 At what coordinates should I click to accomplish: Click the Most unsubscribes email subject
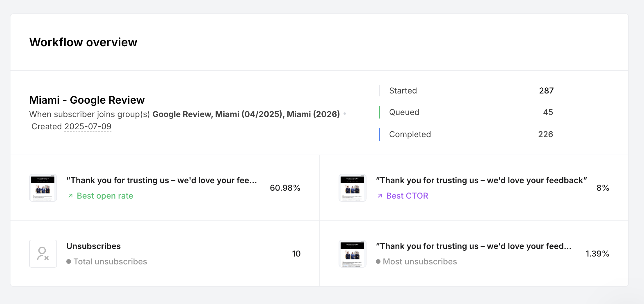[474, 246]
